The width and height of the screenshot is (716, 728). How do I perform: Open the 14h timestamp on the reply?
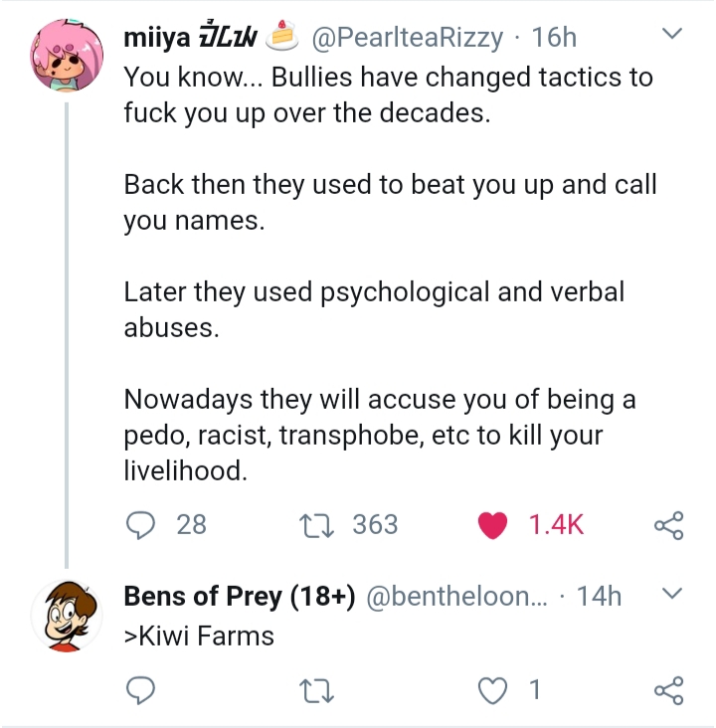tap(599, 596)
